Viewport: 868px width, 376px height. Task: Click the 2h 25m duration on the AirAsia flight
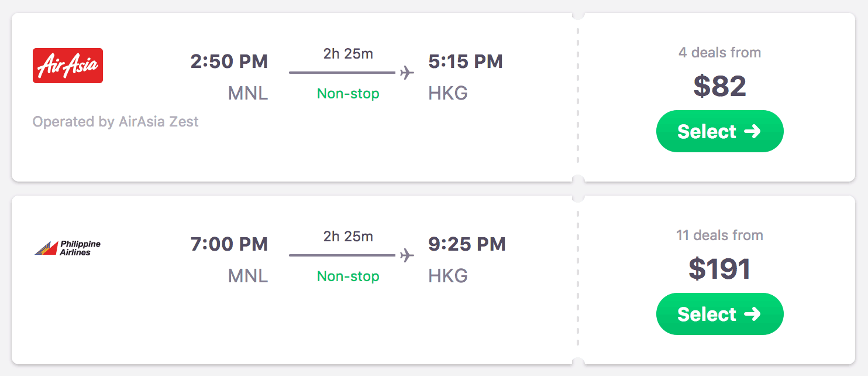tap(349, 53)
